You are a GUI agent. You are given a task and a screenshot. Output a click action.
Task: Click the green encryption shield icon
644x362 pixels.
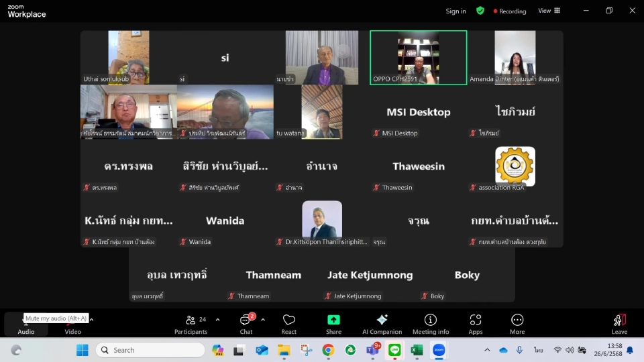coord(480,11)
